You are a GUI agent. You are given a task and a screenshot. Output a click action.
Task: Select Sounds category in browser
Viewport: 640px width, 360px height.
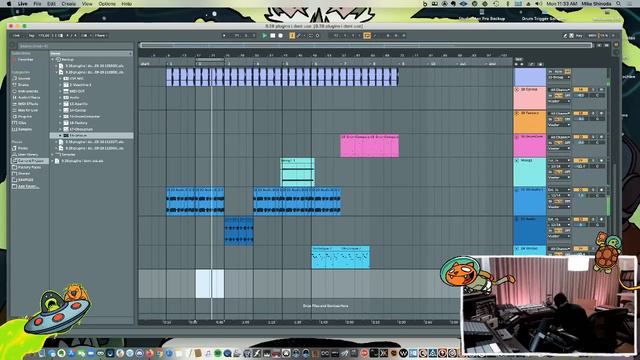pyautogui.click(x=24, y=78)
